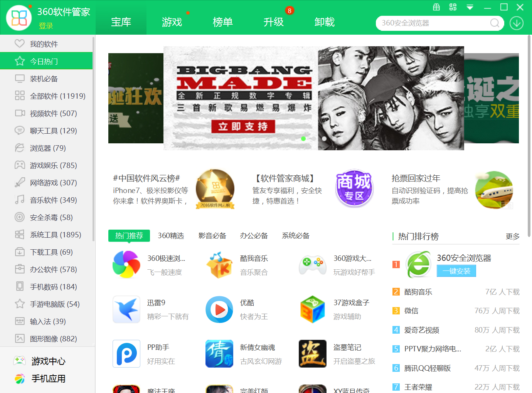The image size is (532, 393).
Task: Click the 聊天工具 speech bubble icon
Action: click(x=20, y=131)
